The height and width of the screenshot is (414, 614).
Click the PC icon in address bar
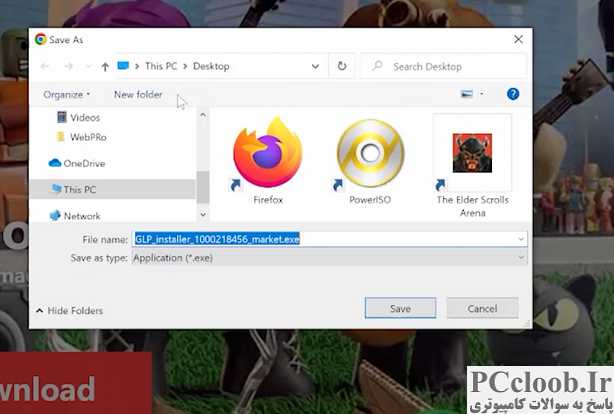point(123,66)
